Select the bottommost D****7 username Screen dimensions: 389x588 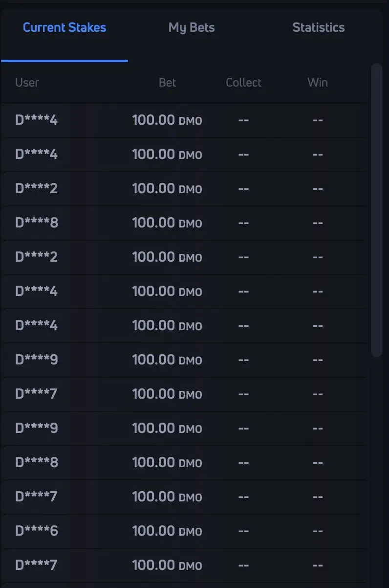37,565
